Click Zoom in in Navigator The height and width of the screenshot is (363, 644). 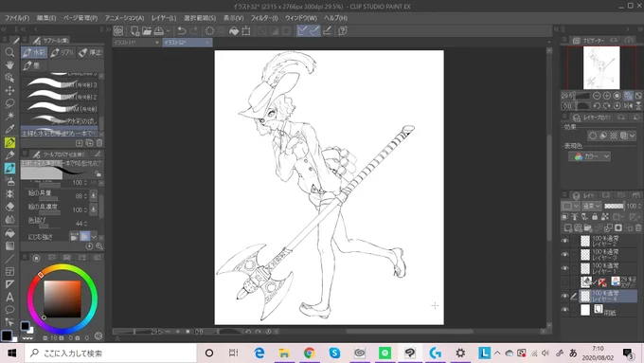click(x=607, y=96)
